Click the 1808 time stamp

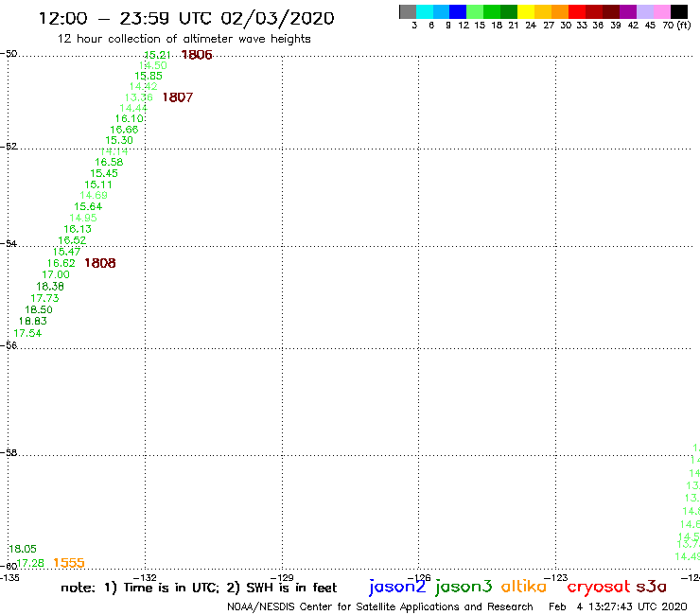tap(100, 263)
